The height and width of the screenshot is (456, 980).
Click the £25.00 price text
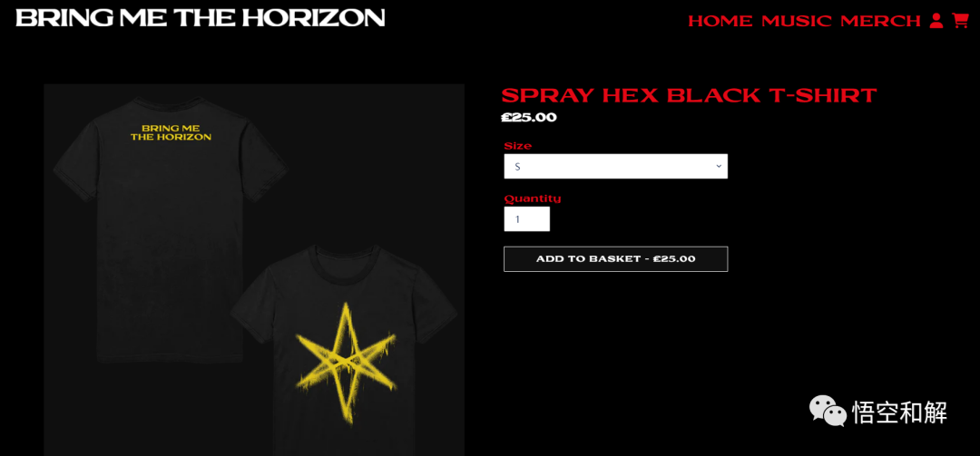529,118
